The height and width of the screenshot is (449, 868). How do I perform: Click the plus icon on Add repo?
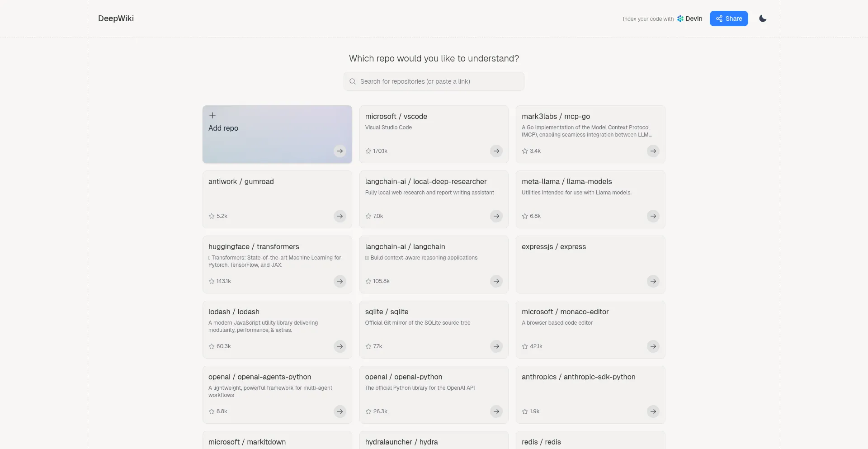coord(212,115)
